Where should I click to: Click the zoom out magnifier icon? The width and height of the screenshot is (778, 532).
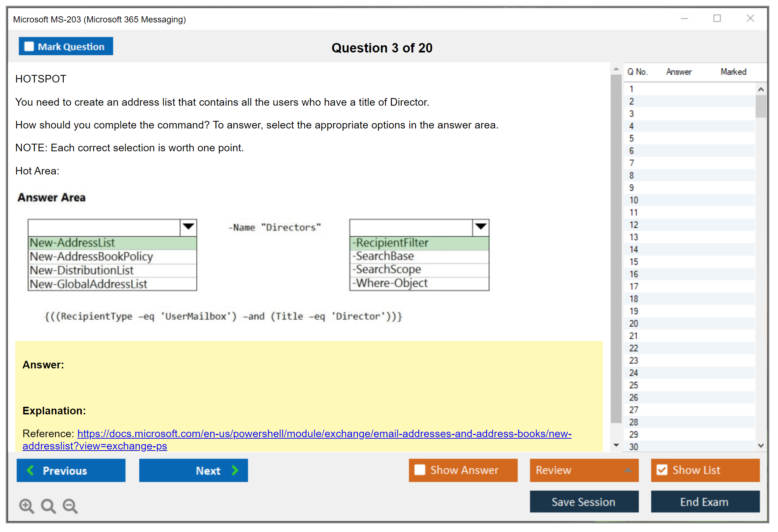[70, 506]
